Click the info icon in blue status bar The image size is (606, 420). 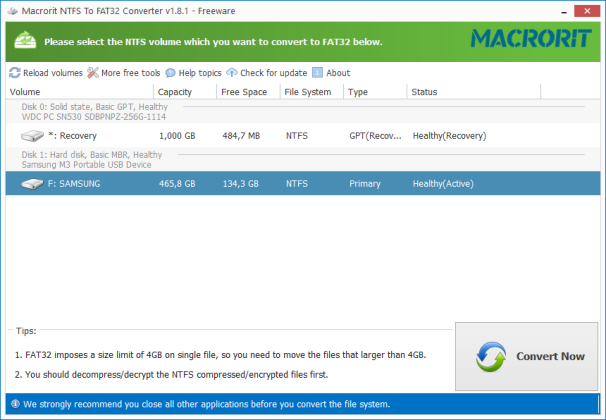coord(15,404)
